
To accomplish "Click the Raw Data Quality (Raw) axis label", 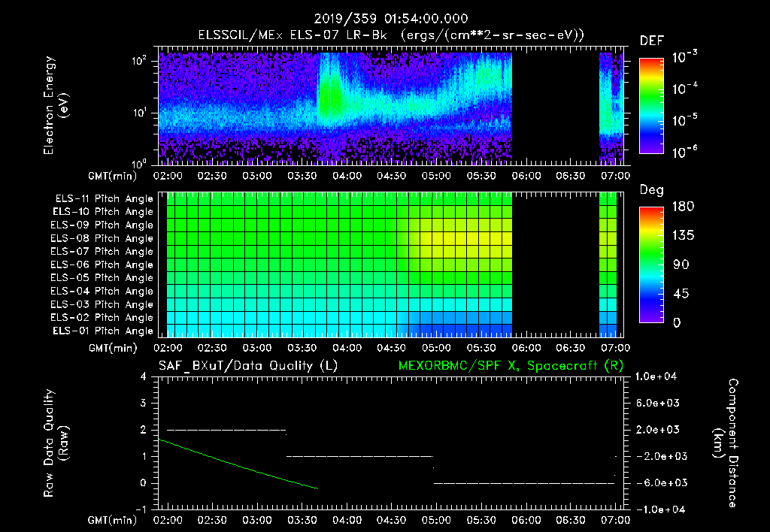I will 55,443.
